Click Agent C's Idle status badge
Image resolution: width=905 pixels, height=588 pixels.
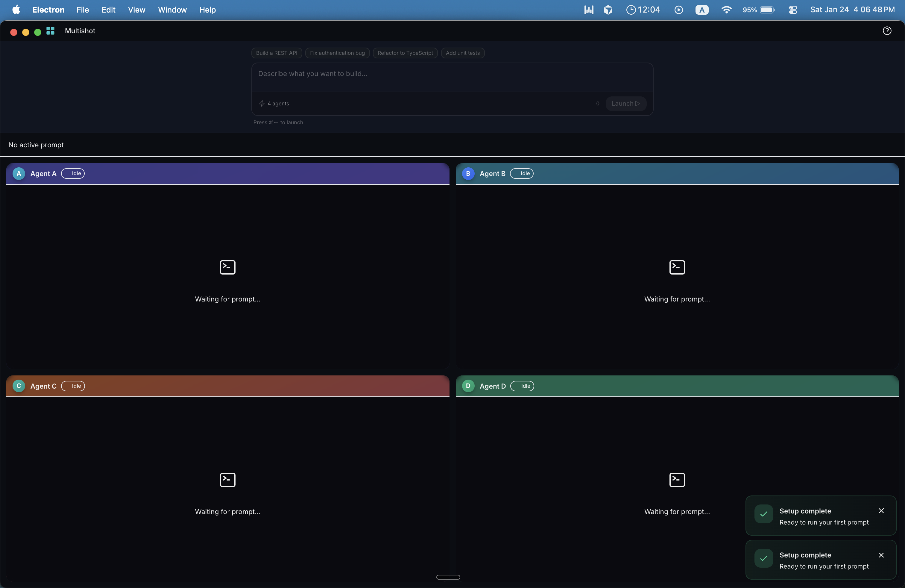tap(73, 386)
